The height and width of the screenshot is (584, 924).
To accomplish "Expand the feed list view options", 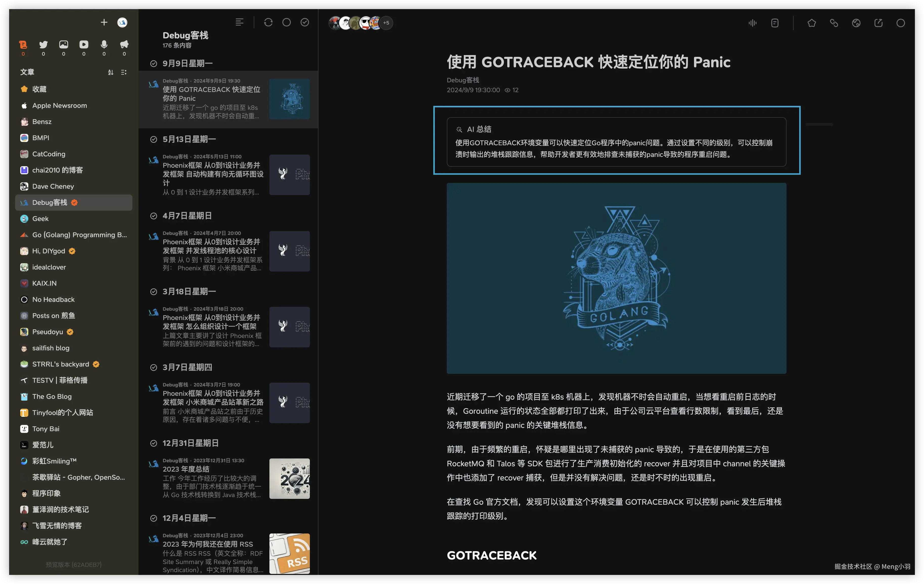I will tap(124, 72).
